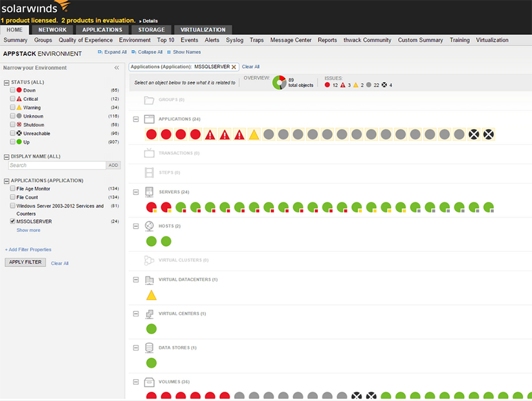Collapse the Hosts (2) row
The image size is (532, 401).
click(x=136, y=226)
